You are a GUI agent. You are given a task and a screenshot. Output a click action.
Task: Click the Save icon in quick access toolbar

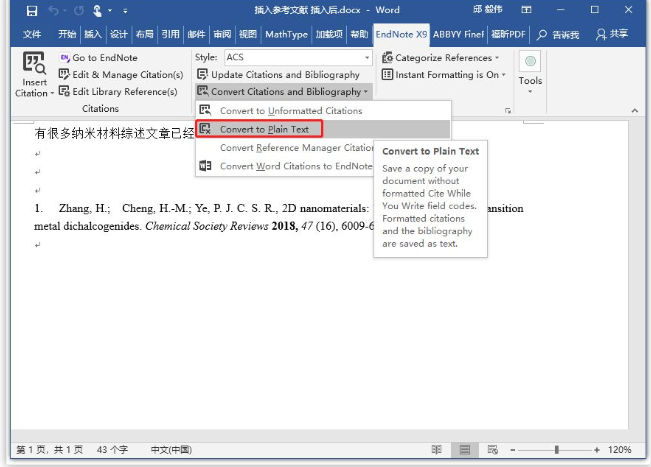tap(32, 11)
